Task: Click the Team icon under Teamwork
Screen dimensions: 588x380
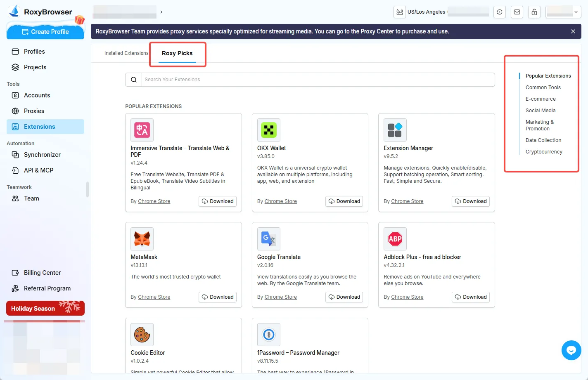Action: click(x=16, y=198)
